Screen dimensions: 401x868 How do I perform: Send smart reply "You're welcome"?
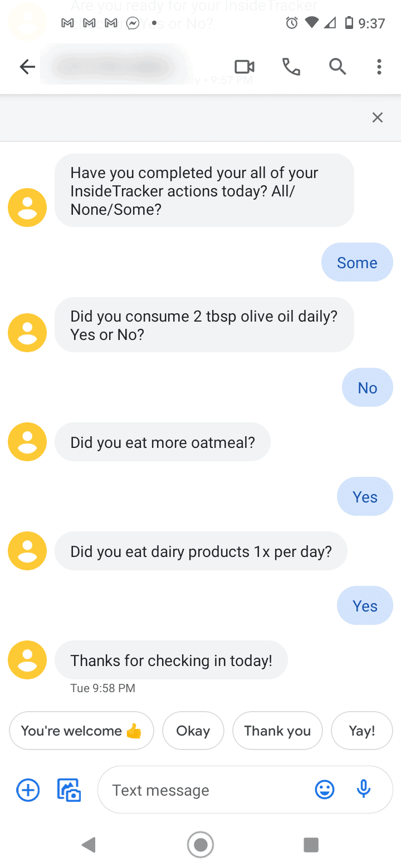[x=81, y=731]
